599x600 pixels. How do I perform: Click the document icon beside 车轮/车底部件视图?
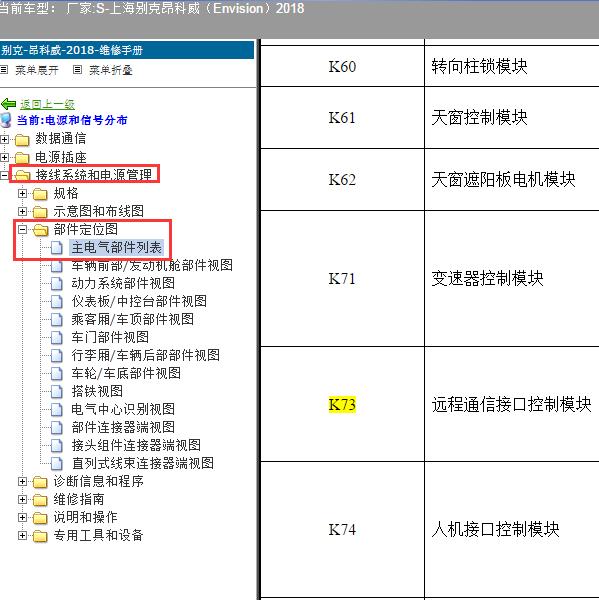(57, 373)
